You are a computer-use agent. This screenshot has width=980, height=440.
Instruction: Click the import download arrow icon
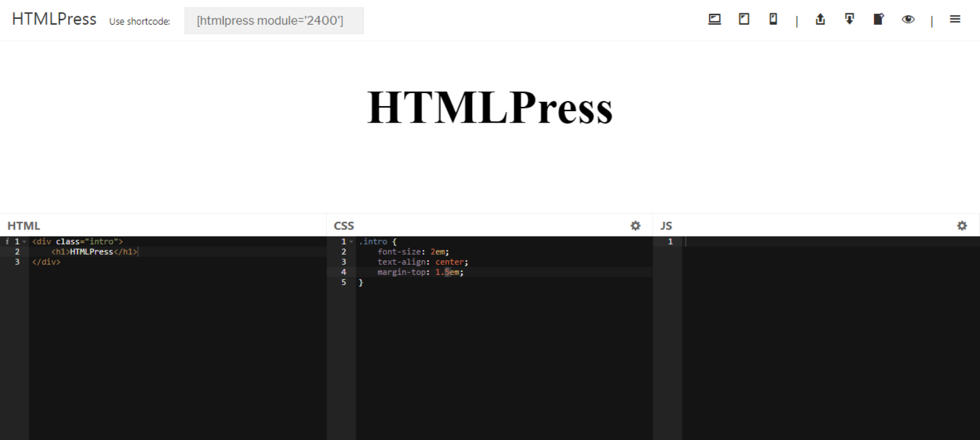(849, 20)
